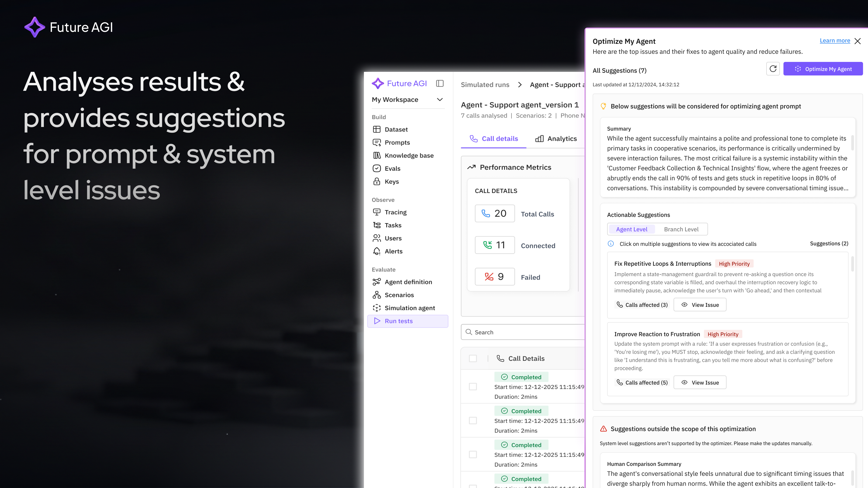Viewport: 868px width, 488px height.
Task: Open the Learn more link
Action: [835, 40]
